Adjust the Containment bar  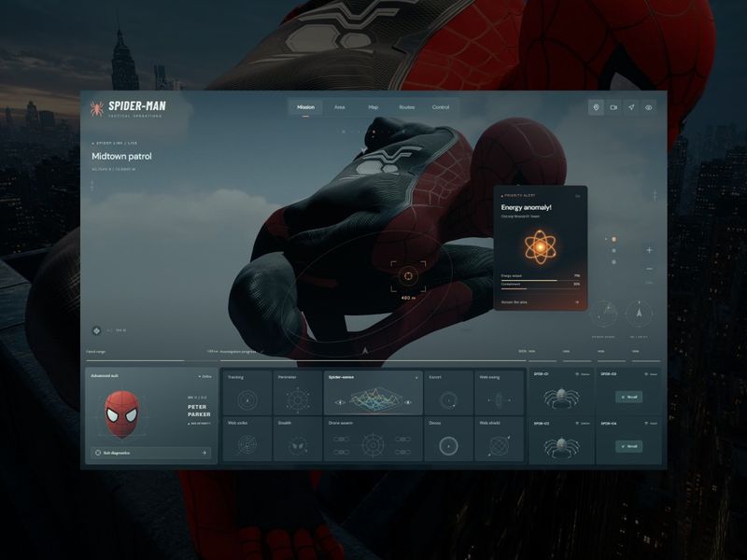tap(541, 288)
